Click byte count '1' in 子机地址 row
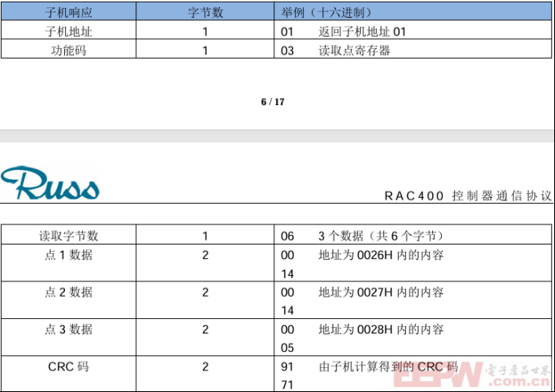This screenshot has height=392, width=555. point(205,32)
